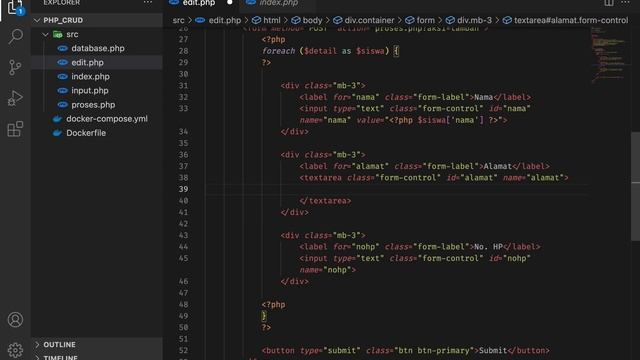
Task: Click the input.php PHP file icon
Action: (x=62, y=91)
